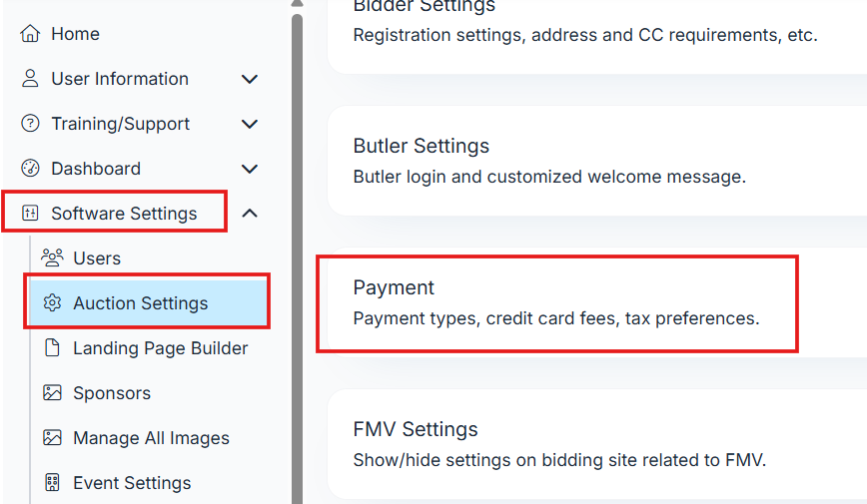
Task: Click the User Information person icon
Action: [30, 79]
